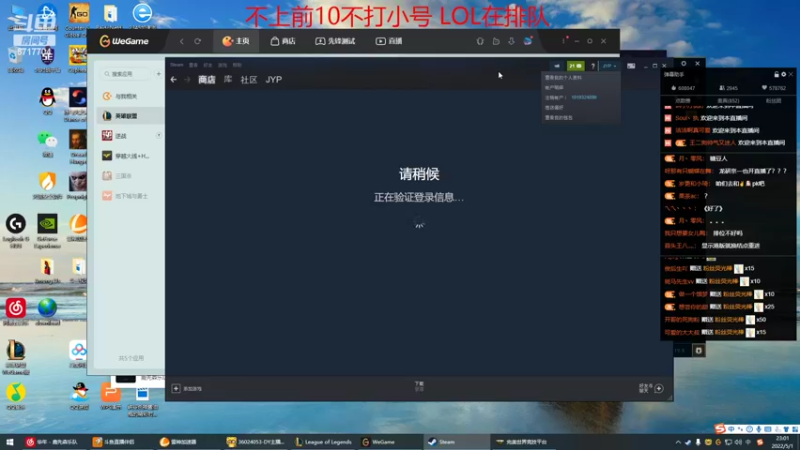800x450 pixels.
Task: Open Steam 库 section
Action: pos(228,80)
